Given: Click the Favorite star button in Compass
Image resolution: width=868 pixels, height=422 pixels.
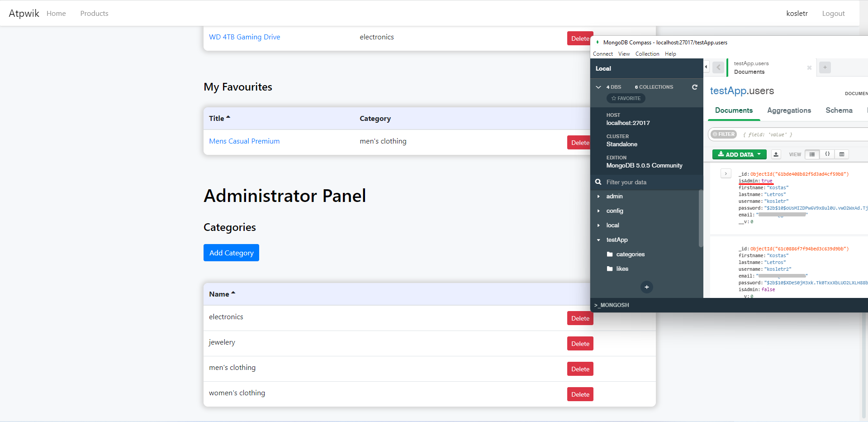Looking at the screenshot, I should 626,98.
